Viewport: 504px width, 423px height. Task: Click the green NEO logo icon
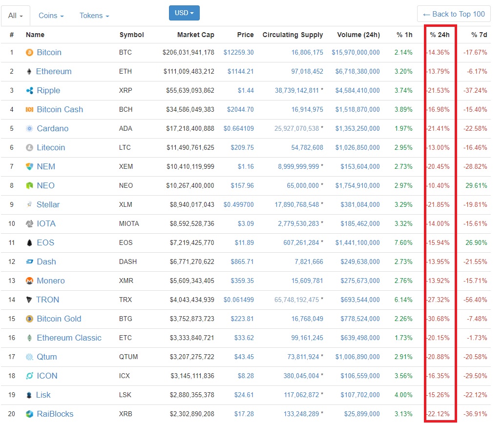click(x=29, y=186)
